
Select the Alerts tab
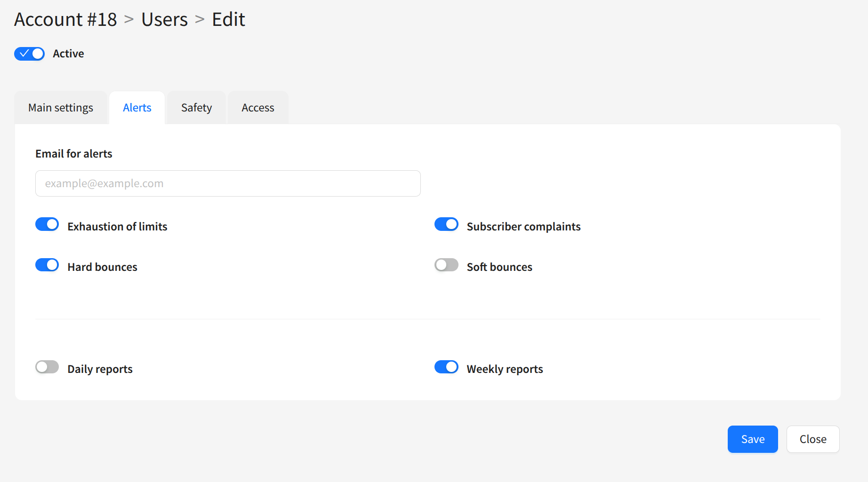(137, 108)
